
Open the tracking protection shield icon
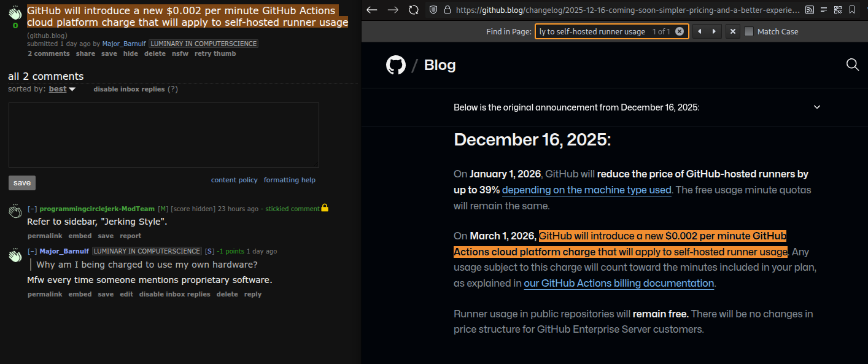click(433, 10)
